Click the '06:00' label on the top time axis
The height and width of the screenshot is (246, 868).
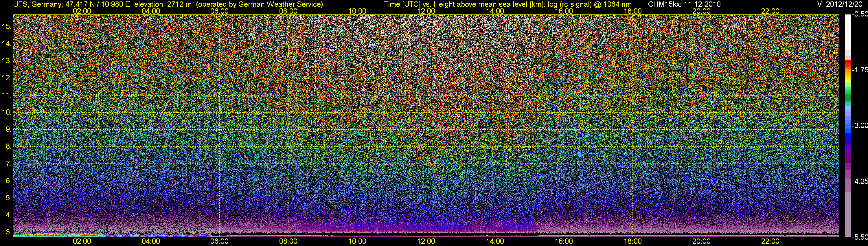219,11
